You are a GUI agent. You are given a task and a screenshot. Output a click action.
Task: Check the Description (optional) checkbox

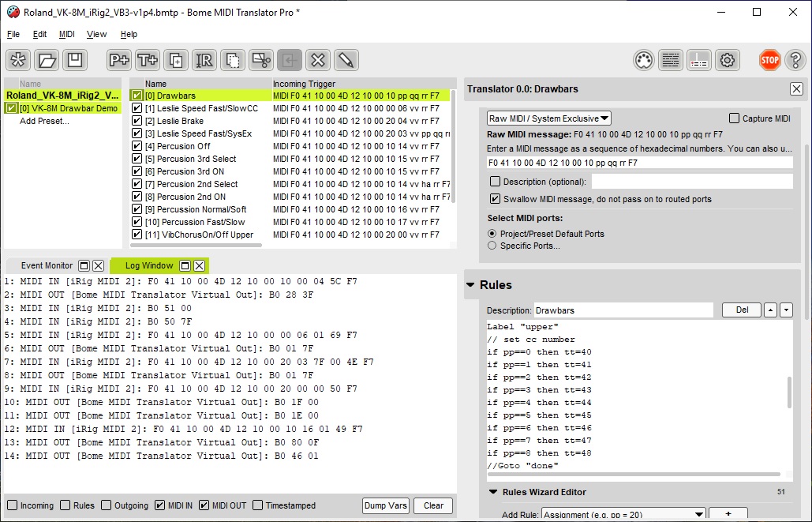tap(495, 182)
